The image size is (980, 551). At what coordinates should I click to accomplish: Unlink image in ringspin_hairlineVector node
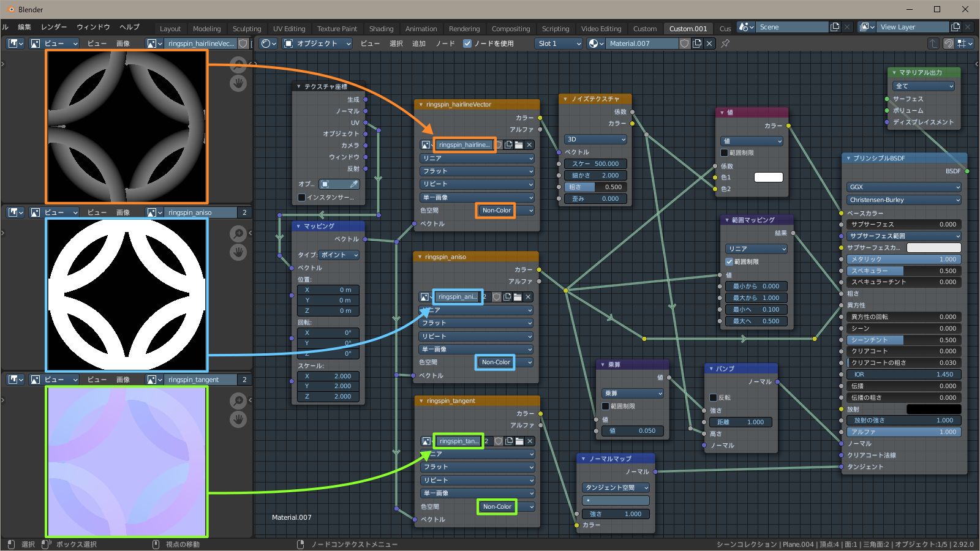pos(530,145)
